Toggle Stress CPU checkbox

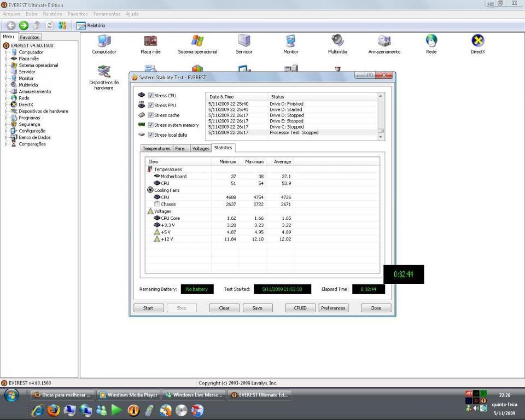151,96
